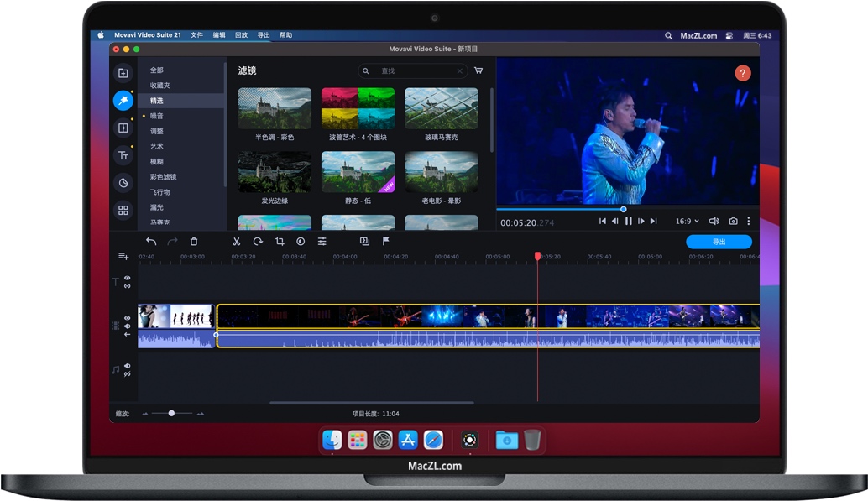Mute the linked audio track
The width and height of the screenshot is (868, 501).
128,326
